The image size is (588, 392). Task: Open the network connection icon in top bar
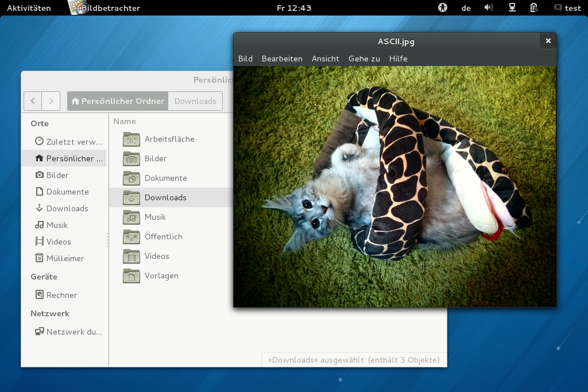[512, 7]
